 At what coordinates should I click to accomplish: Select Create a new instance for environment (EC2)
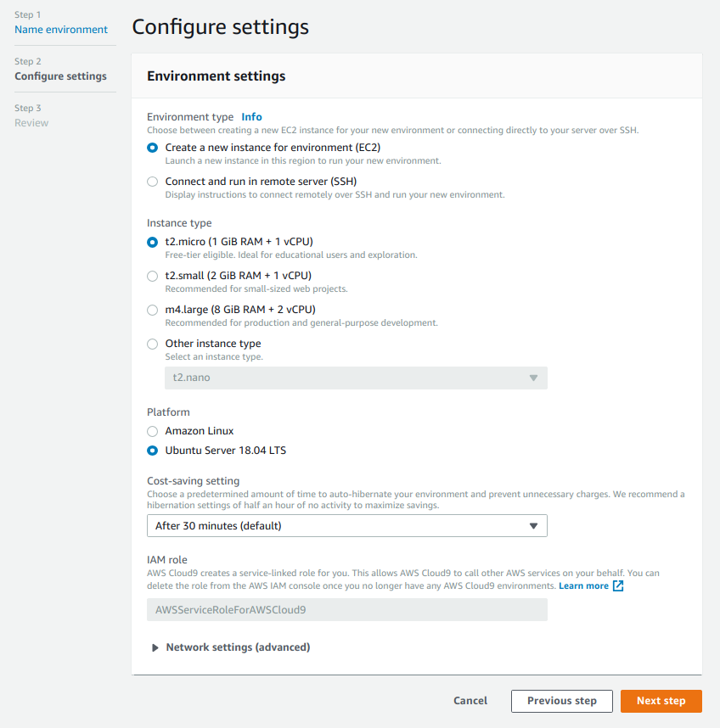click(x=152, y=148)
